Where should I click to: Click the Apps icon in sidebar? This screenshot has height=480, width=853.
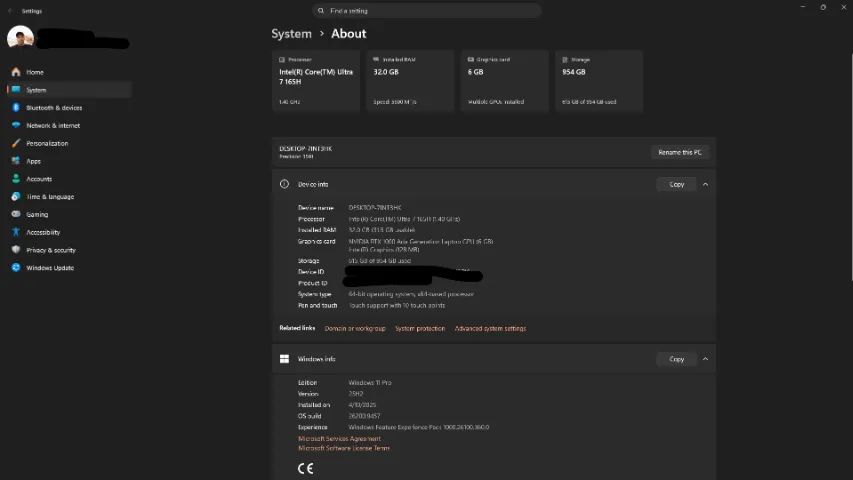(16, 161)
